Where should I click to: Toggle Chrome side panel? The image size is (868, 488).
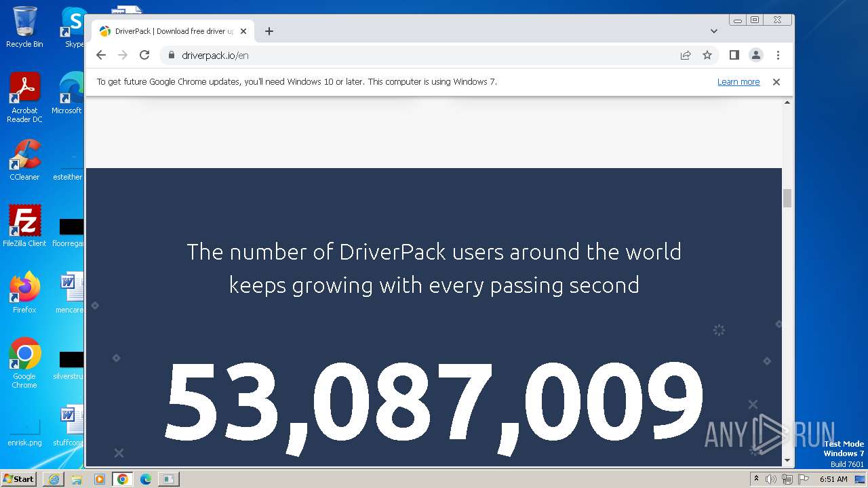click(x=734, y=56)
